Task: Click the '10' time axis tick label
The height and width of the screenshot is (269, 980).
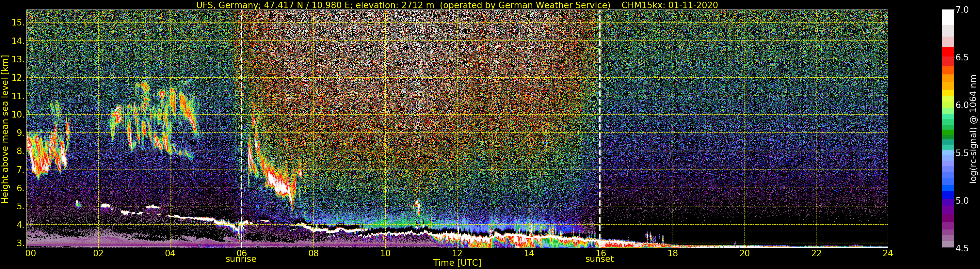Action: click(x=385, y=253)
